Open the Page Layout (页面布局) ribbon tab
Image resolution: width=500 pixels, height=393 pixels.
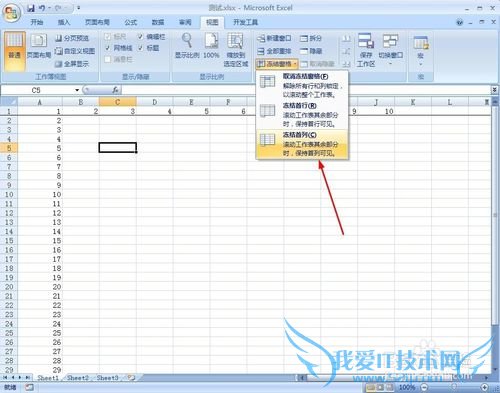pyautogui.click(x=97, y=22)
